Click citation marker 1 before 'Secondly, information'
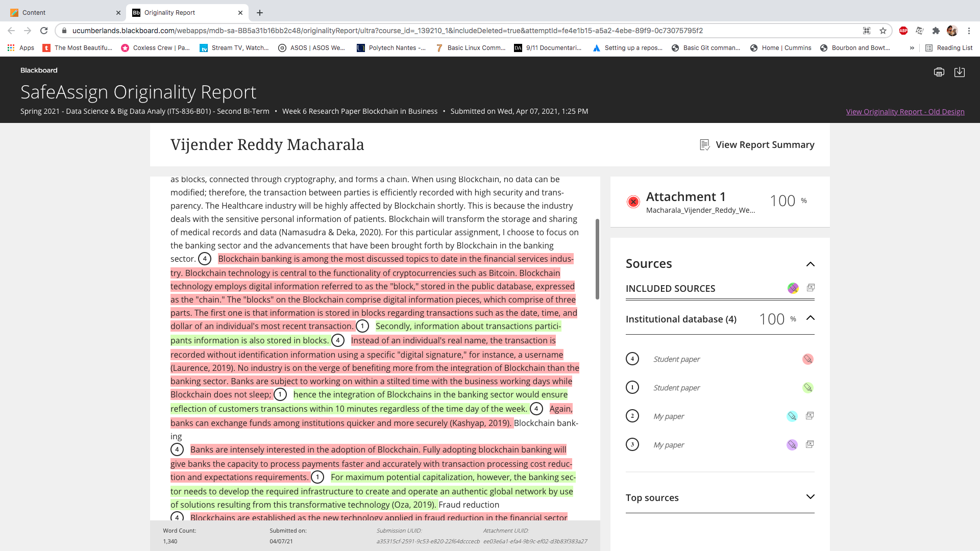 [x=362, y=326]
